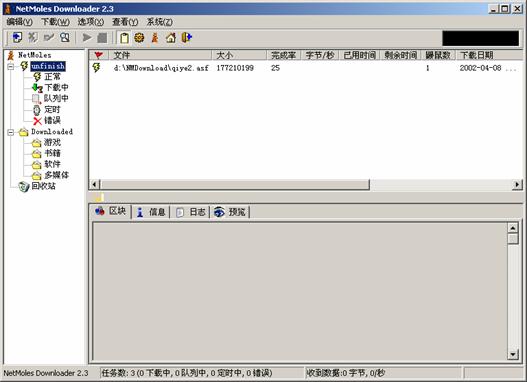Image resolution: width=527 pixels, height=382 pixels.
Task: Switch to the 预览 preview tab
Action: click(x=230, y=212)
